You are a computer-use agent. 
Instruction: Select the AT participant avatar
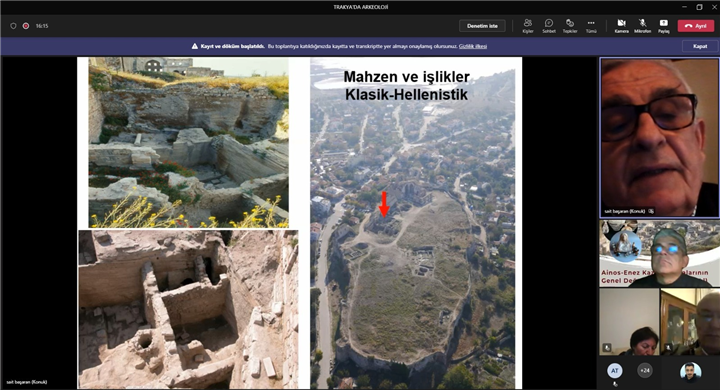click(x=614, y=370)
